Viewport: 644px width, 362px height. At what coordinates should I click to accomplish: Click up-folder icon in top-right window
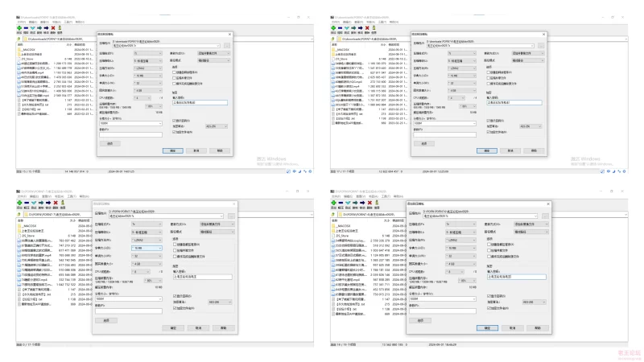pyautogui.click(x=333, y=39)
